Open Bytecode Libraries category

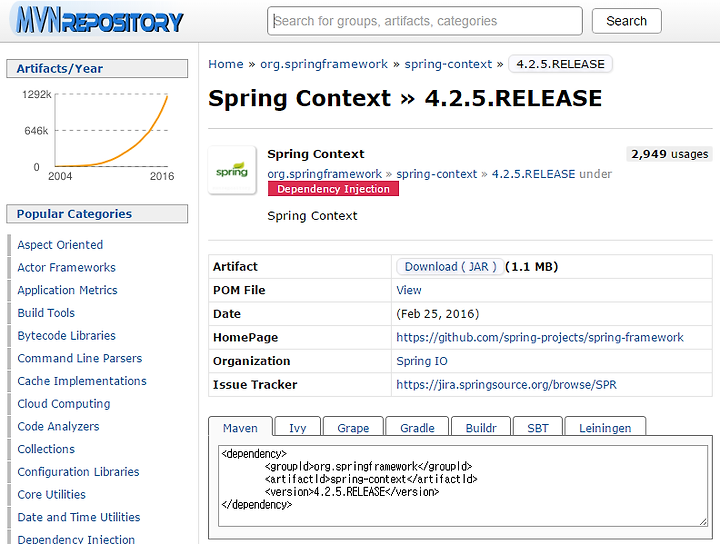point(67,336)
